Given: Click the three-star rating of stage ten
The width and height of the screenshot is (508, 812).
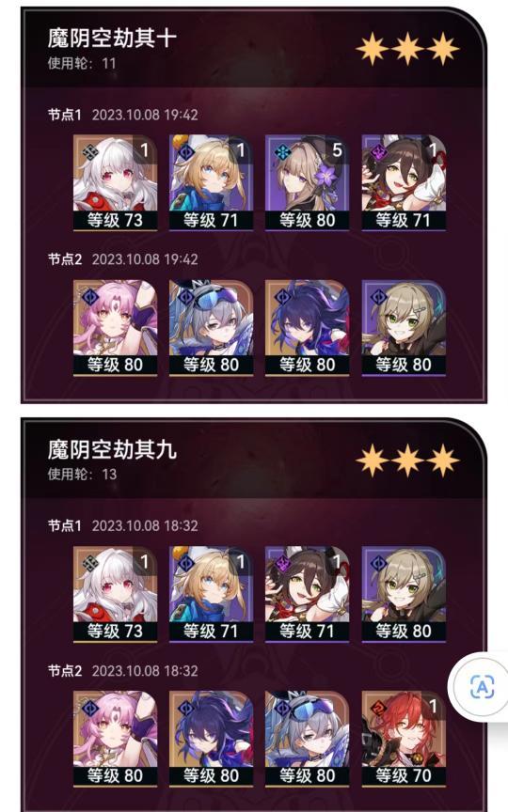Looking at the screenshot, I should 407,49.
